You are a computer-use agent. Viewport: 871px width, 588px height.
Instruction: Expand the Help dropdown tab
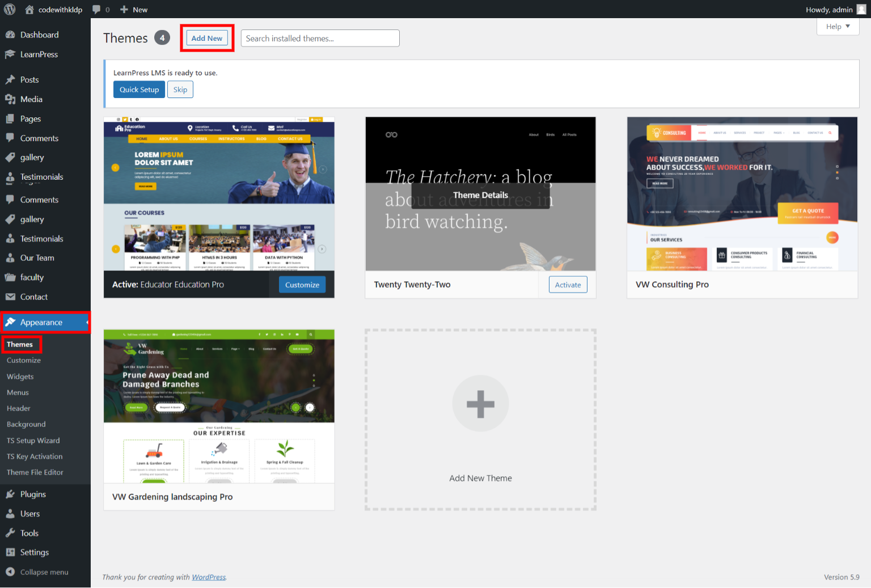pyautogui.click(x=838, y=27)
